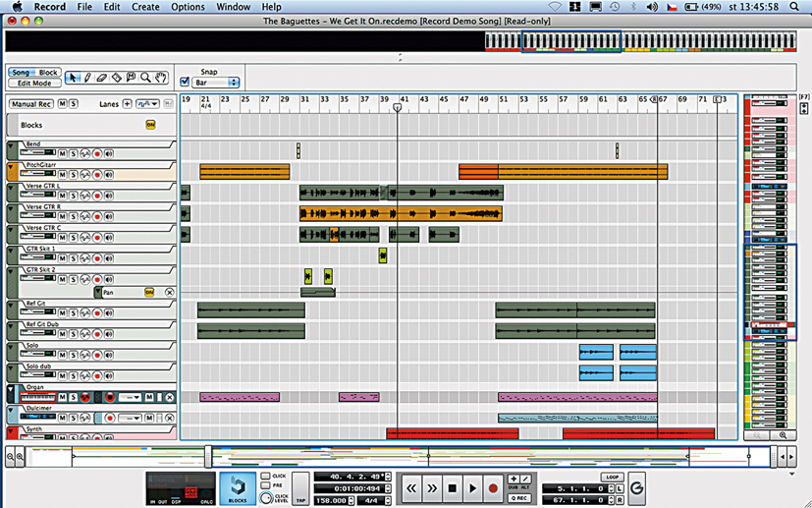This screenshot has width=812, height=508.
Task: Open the Options menu
Action: click(x=188, y=7)
